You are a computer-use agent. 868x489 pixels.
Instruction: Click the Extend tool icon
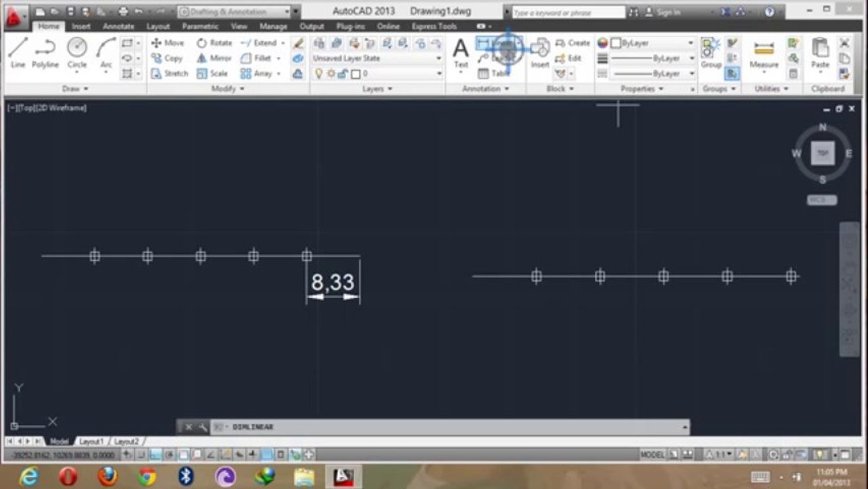[246, 43]
